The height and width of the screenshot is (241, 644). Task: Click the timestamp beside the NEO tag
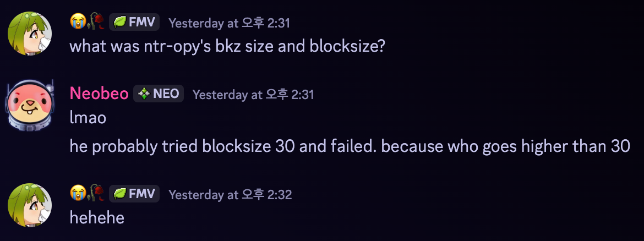tap(253, 95)
